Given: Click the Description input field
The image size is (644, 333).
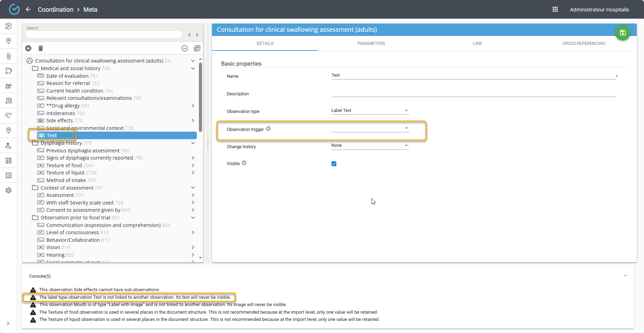Looking at the screenshot, I should [x=473, y=93].
